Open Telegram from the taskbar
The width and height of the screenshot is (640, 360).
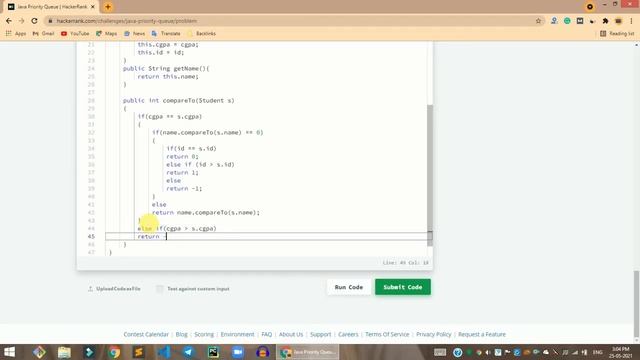click(188, 352)
